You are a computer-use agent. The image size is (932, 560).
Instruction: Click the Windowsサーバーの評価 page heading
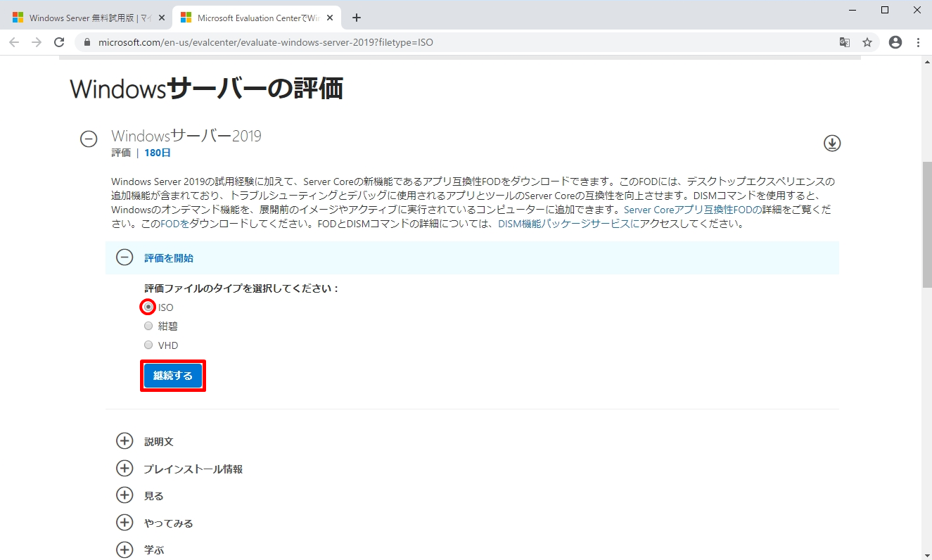coord(207,89)
